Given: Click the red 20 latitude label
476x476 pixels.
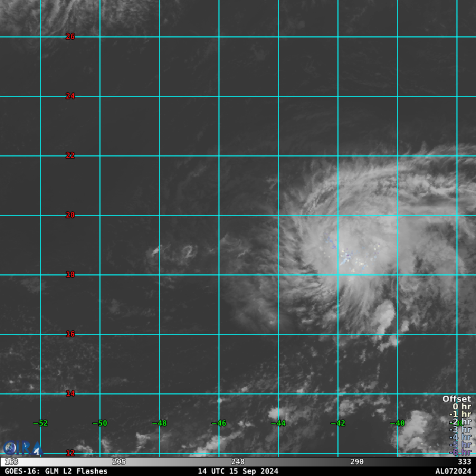Looking at the screenshot, I should pyautogui.click(x=70, y=215).
